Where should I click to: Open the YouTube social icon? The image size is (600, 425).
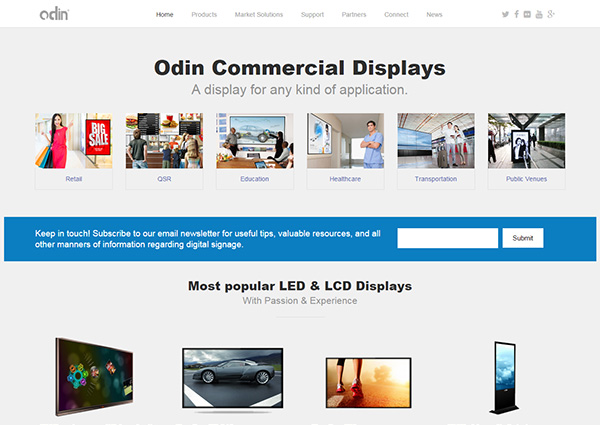pos(539,15)
